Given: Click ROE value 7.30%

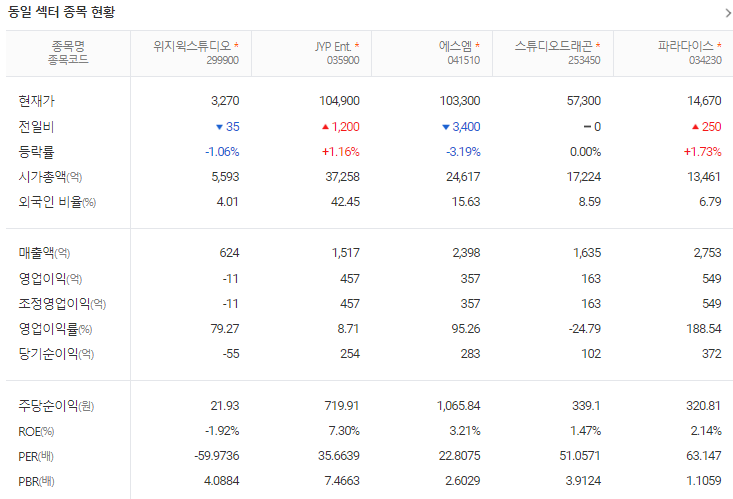Looking at the screenshot, I should [344, 431].
